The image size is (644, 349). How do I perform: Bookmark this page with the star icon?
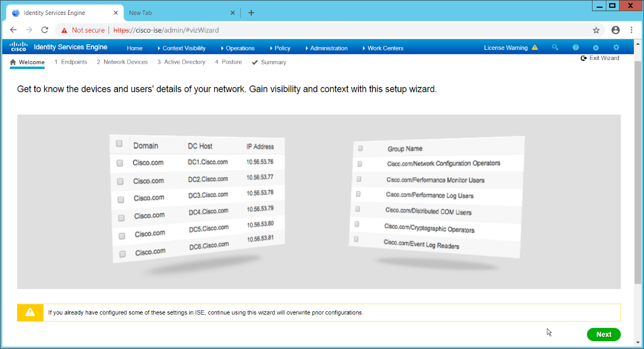coord(596,30)
